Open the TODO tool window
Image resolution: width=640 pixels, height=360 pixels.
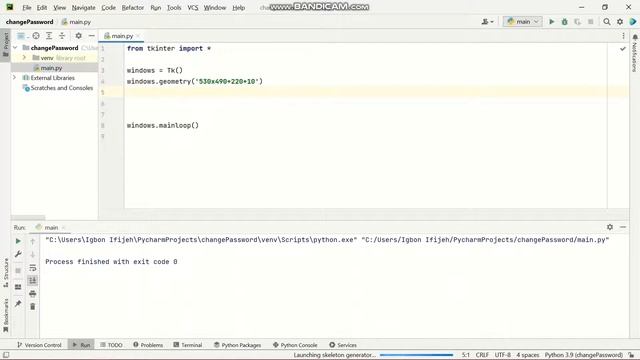click(x=111, y=345)
